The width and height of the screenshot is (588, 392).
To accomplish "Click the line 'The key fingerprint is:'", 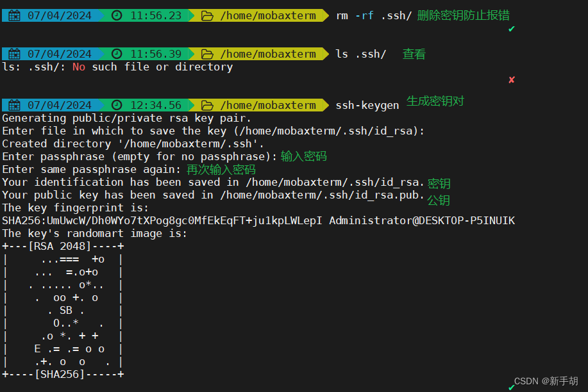I will [x=76, y=208].
